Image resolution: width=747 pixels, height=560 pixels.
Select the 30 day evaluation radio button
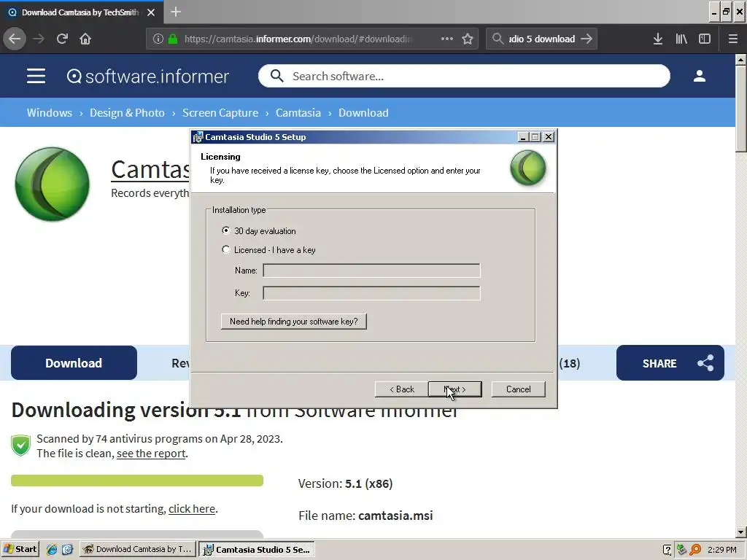tap(226, 231)
